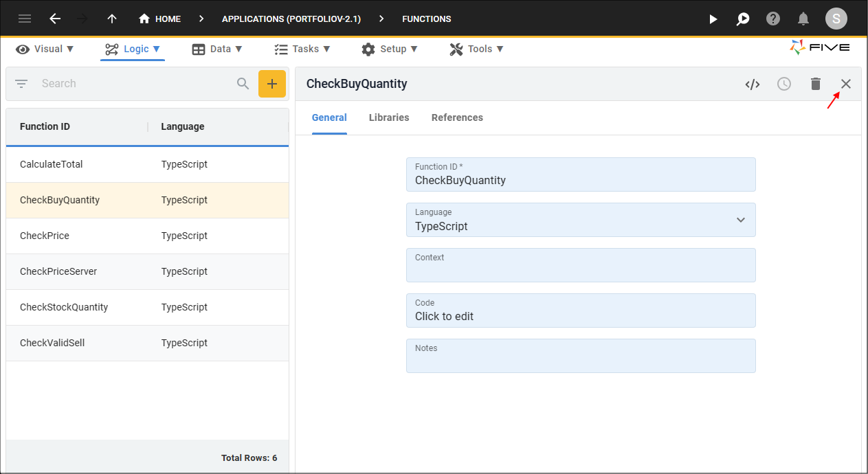868x474 pixels.
Task: Select the CheckBuyQuantity row
Action: 147,201
